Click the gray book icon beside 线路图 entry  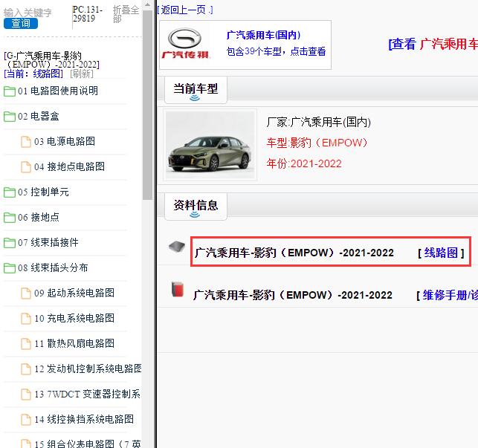pos(177,247)
